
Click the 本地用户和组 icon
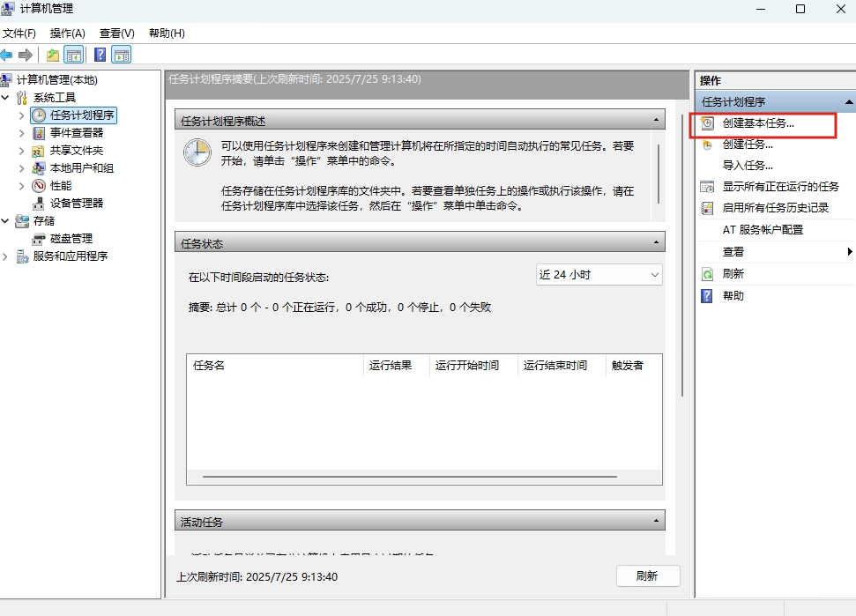coord(38,168)
